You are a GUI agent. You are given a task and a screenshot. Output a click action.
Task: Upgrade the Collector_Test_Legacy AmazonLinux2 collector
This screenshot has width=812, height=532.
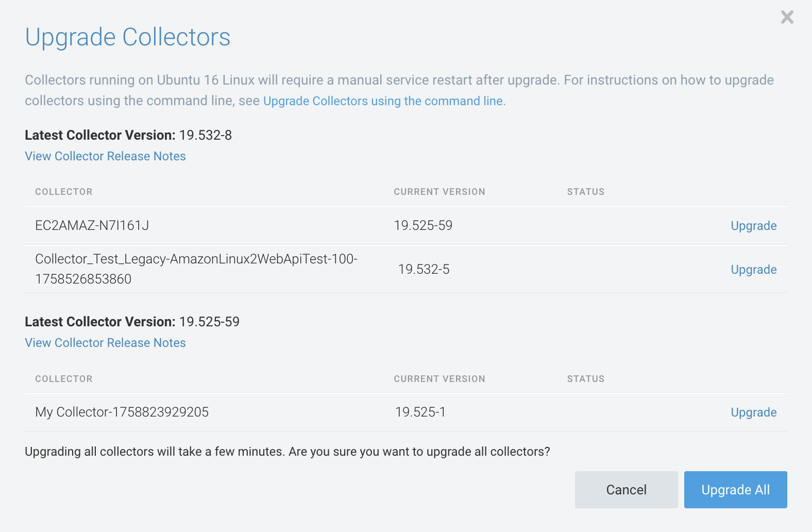[x=753, y=270]
